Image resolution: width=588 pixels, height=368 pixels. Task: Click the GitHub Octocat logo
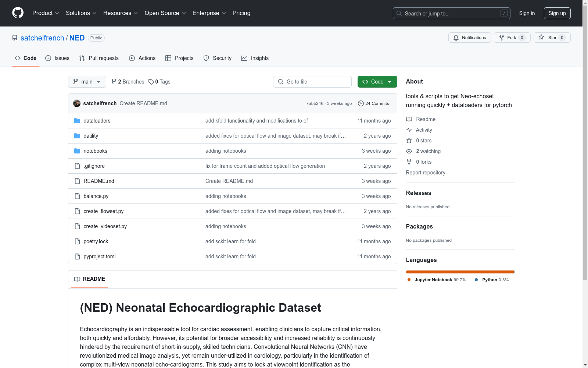pos(18,13)
